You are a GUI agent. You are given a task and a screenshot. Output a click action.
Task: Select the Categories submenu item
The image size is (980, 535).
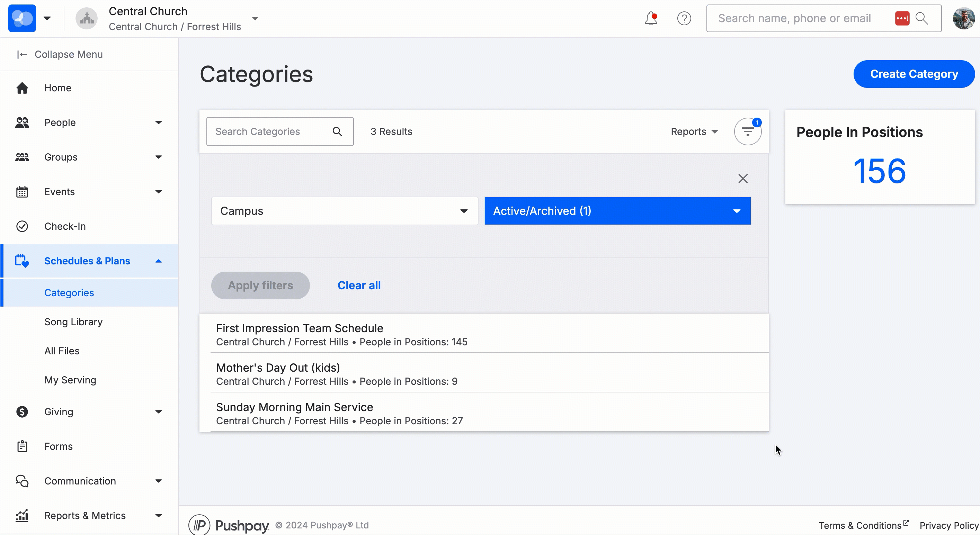(89, 293)
